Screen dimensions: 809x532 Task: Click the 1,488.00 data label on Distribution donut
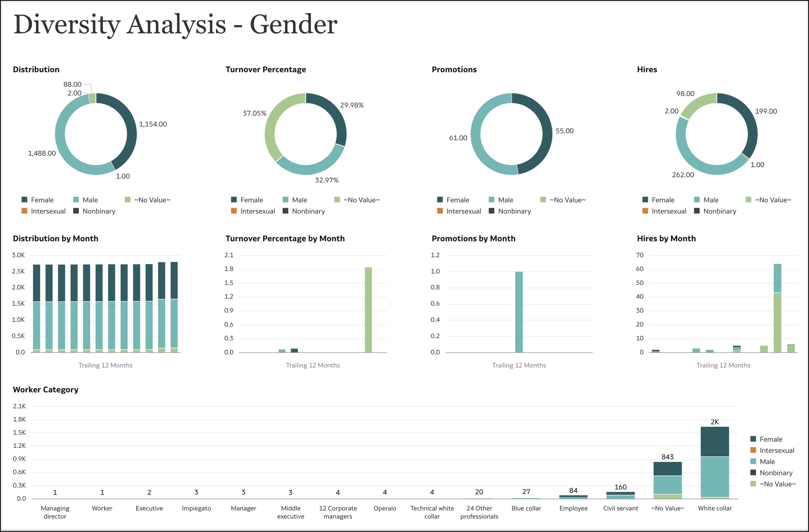click(x=42, y=153)
